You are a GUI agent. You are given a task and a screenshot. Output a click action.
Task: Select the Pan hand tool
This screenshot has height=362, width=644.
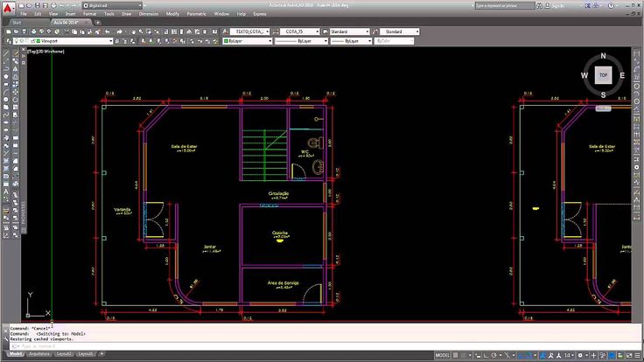133,31
